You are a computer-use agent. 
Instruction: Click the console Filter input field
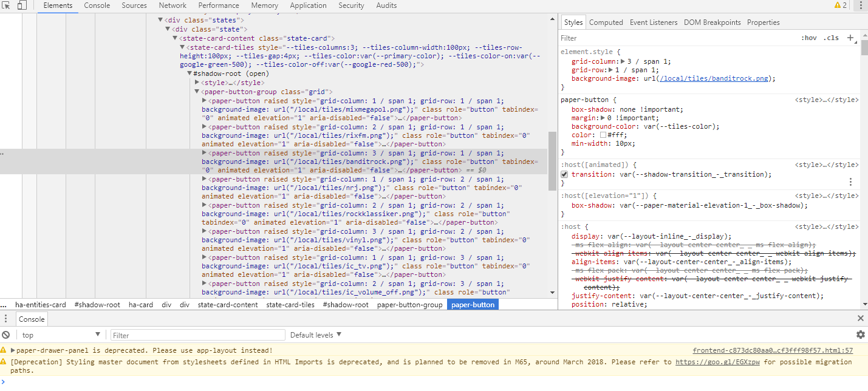pyautogui.click(x=197, y=335)
